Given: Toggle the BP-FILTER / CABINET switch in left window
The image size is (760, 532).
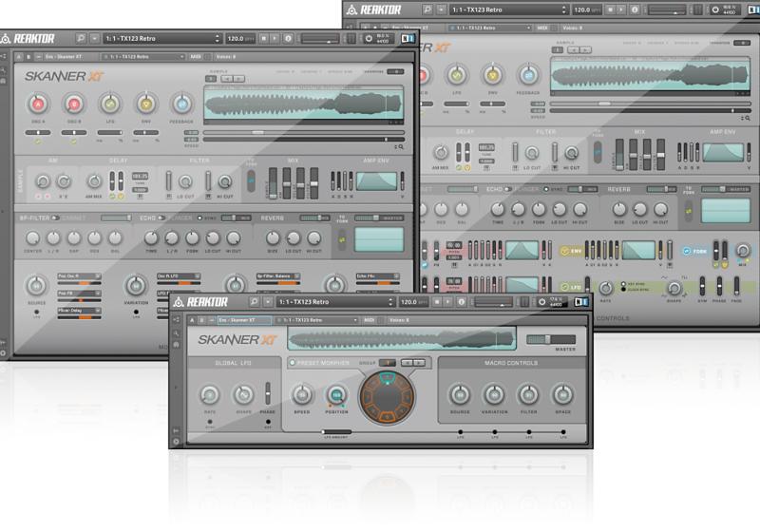Looking at the screenshot, I should (55, 218).
